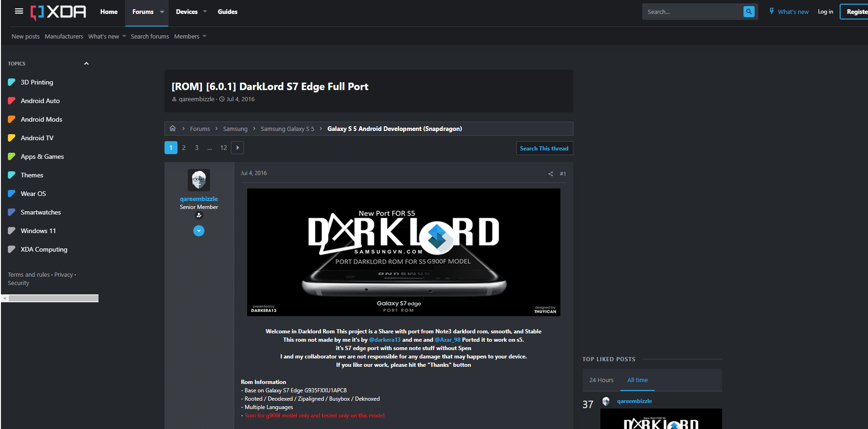Go to page 2 of thread

[x=184, y=148]
